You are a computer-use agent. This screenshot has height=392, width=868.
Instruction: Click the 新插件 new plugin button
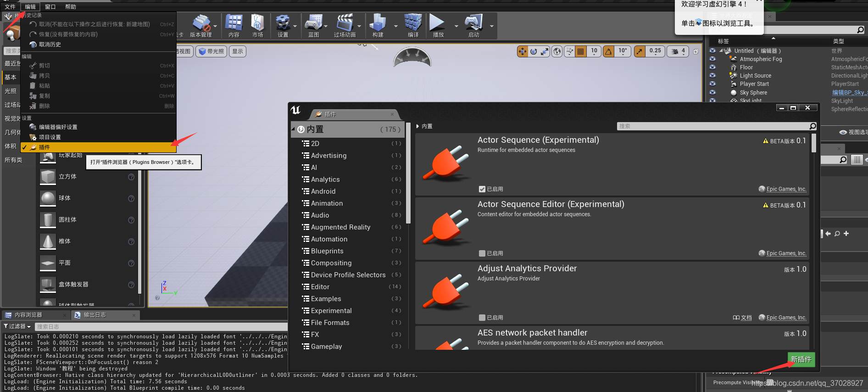801,359
